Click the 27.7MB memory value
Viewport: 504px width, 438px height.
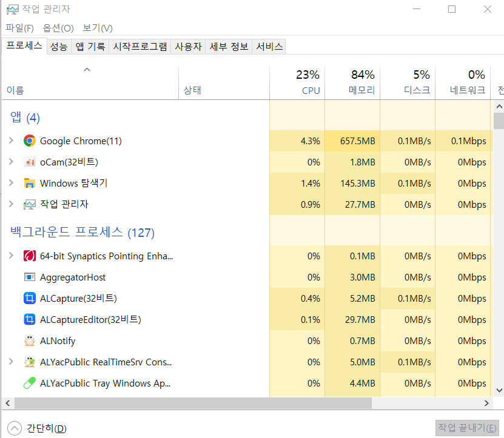coord(360,205)
